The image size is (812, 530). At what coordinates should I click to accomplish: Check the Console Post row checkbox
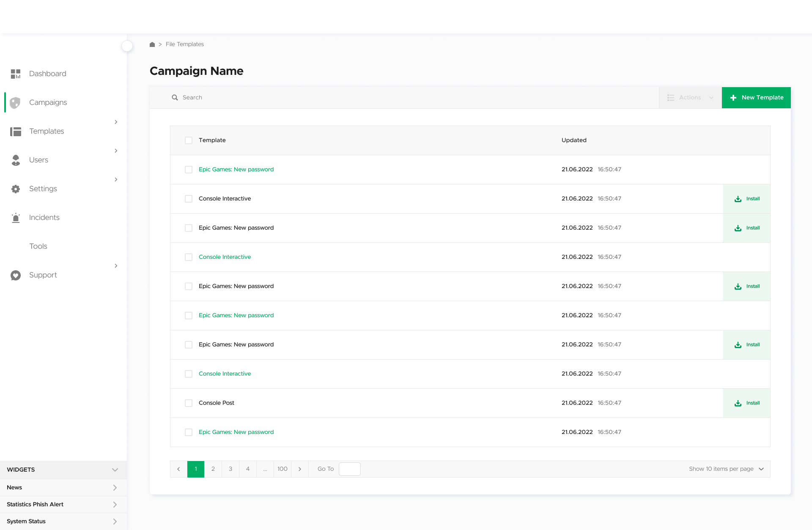[x=189, y=403]
